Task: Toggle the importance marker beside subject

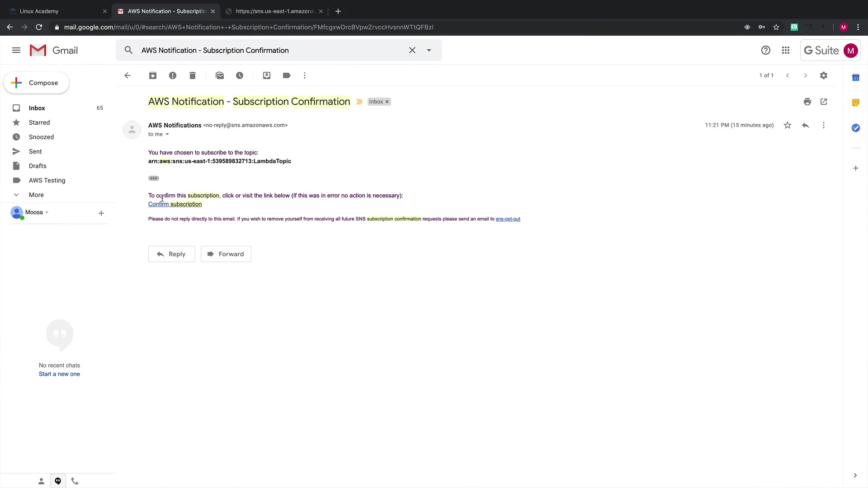Action: coord(359,102)
